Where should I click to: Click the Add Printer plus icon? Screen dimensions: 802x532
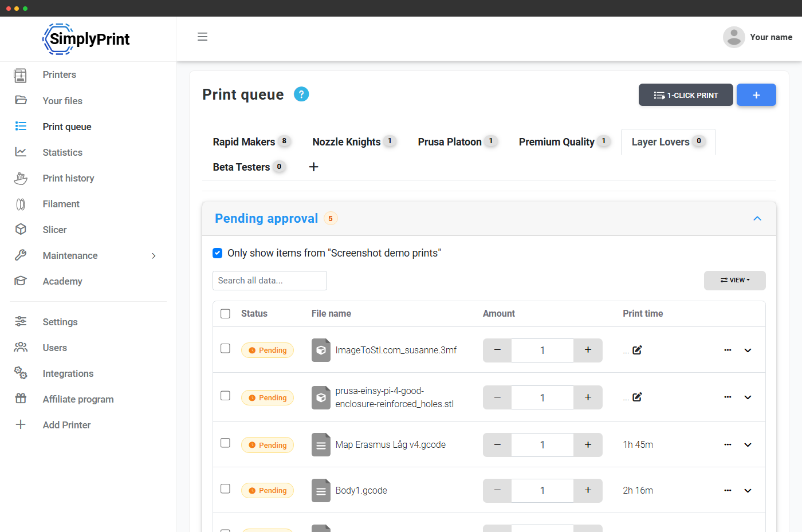point(21,424)
